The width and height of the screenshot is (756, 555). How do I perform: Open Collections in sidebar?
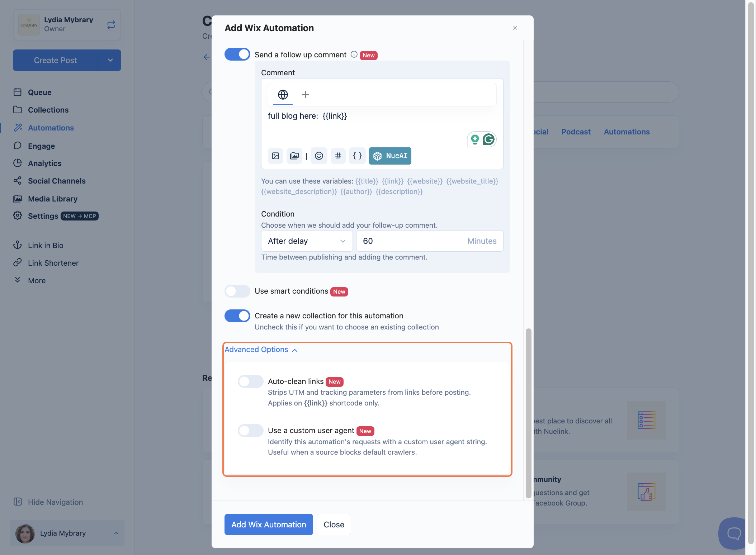tap(41, 110)
